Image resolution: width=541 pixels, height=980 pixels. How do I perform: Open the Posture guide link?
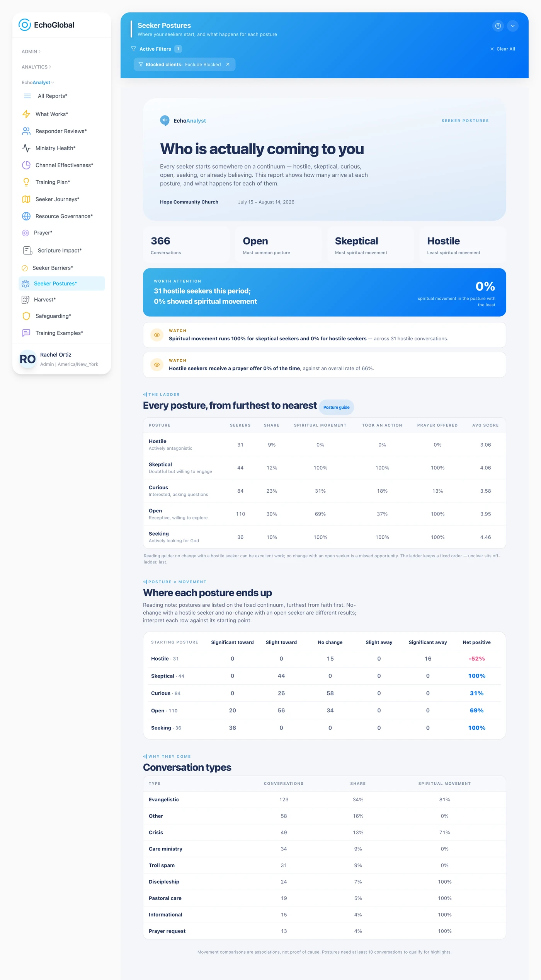tap(336, 407)
